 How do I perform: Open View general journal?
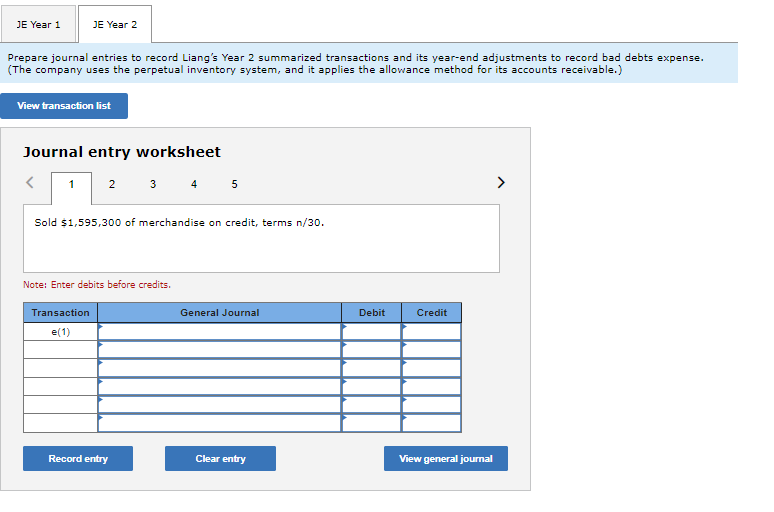[446, 459]
